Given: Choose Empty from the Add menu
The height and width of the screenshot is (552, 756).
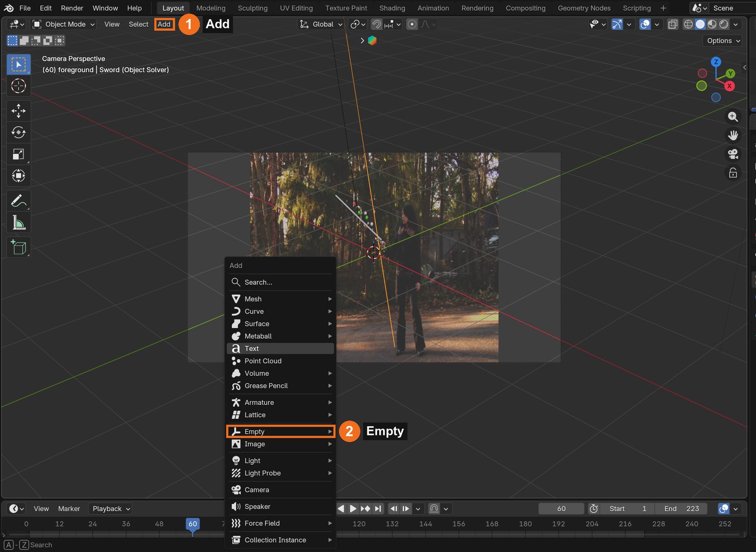Looking at the screenshot, I should (281, 432).
